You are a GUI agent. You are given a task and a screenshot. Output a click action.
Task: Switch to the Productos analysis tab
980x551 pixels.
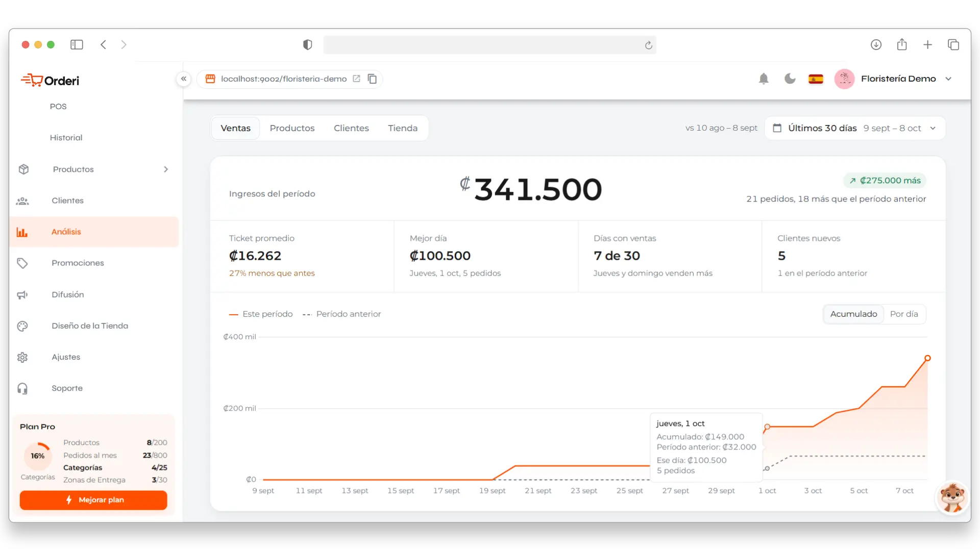[292, 128]
